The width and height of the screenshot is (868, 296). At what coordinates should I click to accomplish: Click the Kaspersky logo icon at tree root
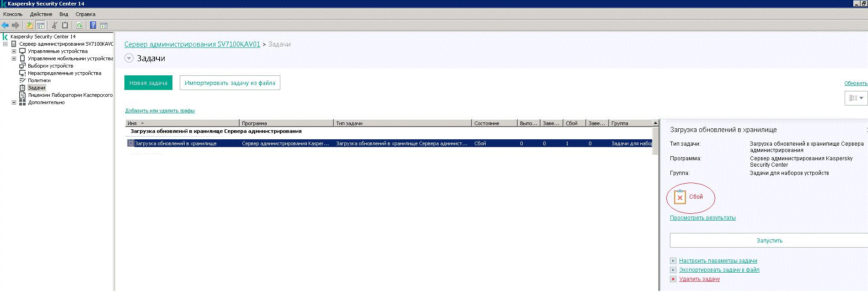point(5,37)
